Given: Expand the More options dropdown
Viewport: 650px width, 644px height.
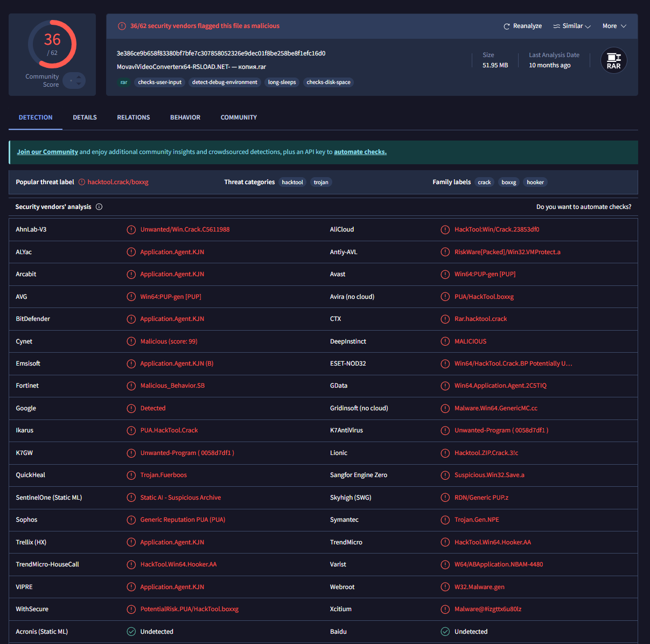Looking at the screenshot, I should pyautogui.click(x=614, y=26).
